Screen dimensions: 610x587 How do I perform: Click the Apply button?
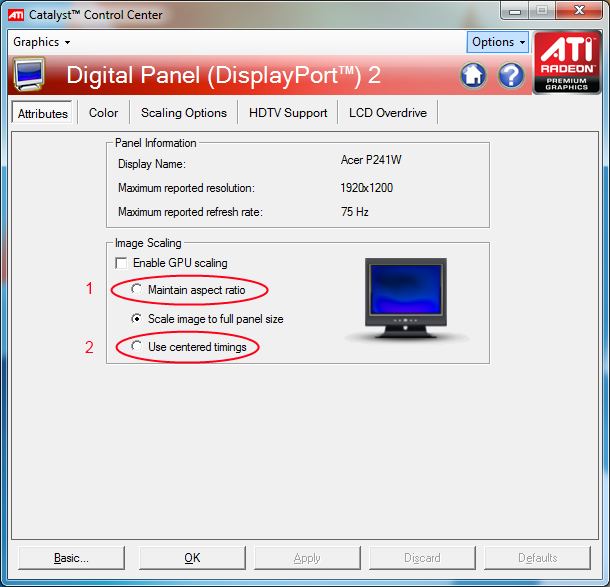pyautogui.click(x=307, y=558)
